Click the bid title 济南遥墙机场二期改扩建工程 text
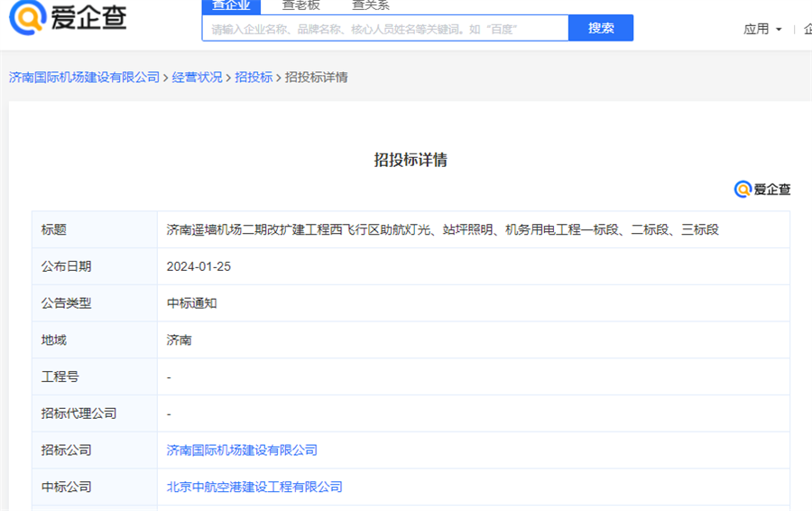812x511 pixels. click(443, 229)
